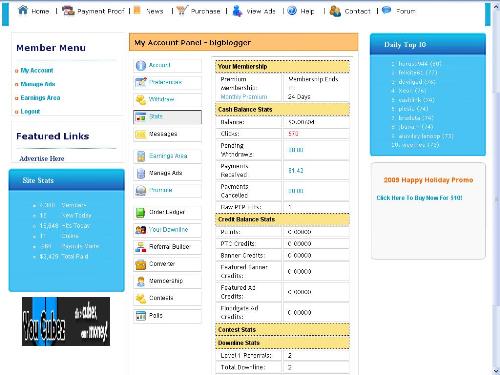Click the Total Downline label

(243, 367)
